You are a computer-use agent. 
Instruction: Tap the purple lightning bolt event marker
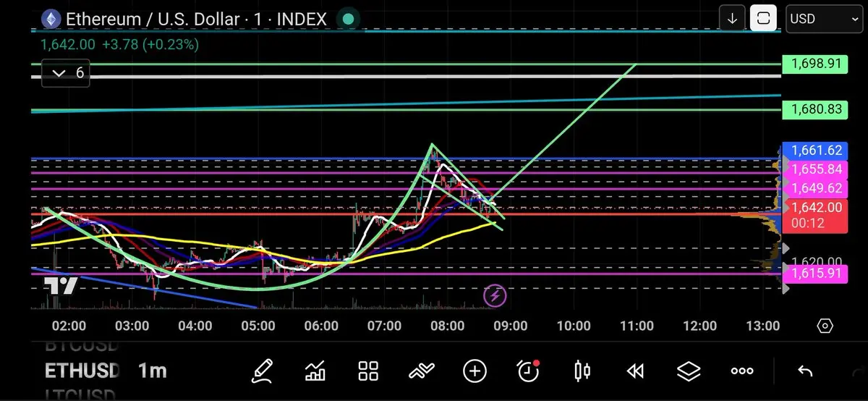click(x=495, y=295)
